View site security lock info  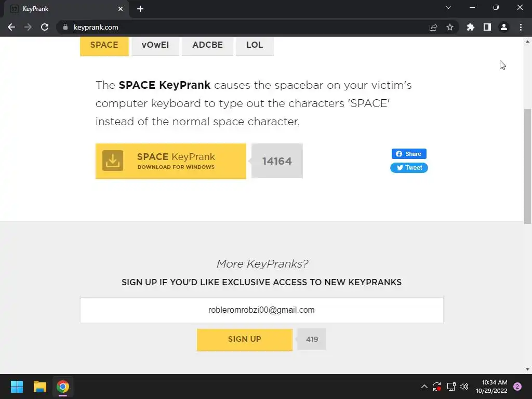tap(65, 27)
